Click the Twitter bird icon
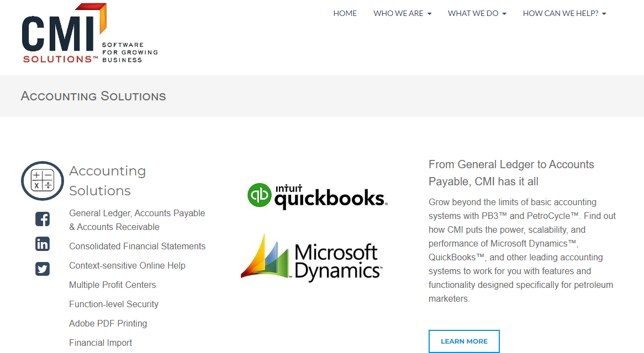The height and width of the screenshot is (353, 644). 43,269
